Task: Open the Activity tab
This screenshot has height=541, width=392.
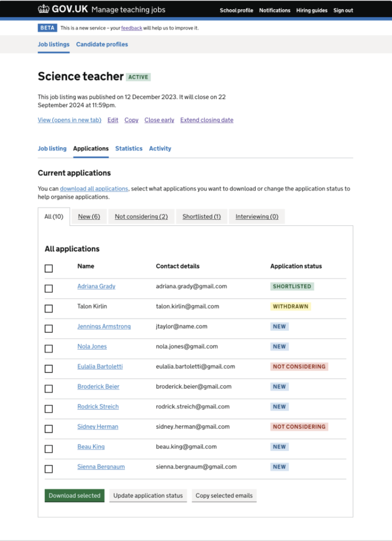Action: (160, 149)
